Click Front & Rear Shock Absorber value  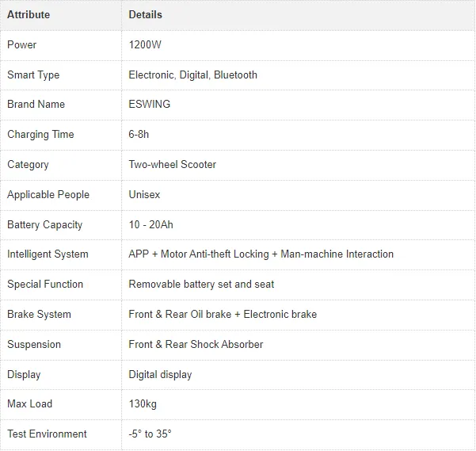coord(196,345)
